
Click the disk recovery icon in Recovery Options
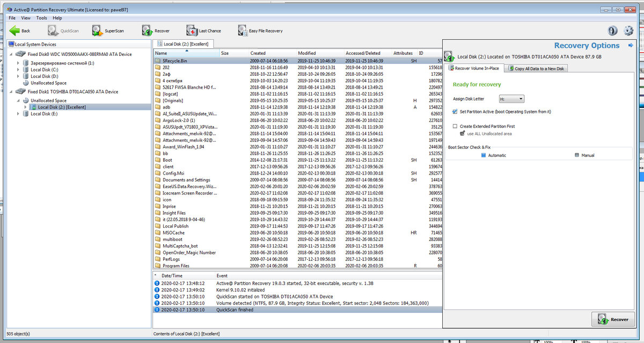click(450, 56)
